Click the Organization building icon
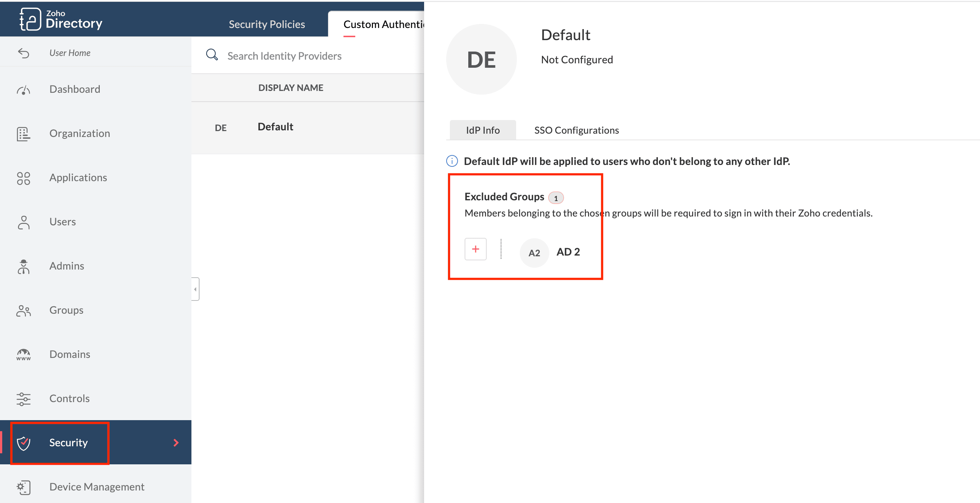 [23, 134]
